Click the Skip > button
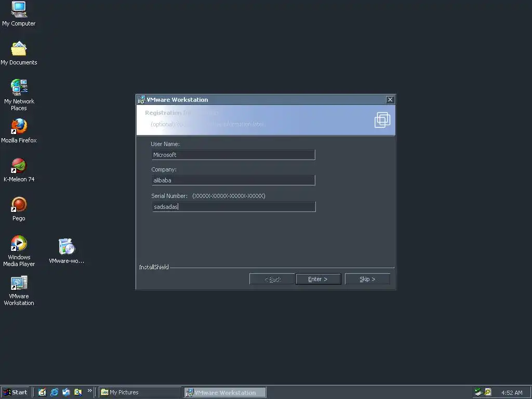Screen dimensions: 532x399 click(x=367, y=279)
